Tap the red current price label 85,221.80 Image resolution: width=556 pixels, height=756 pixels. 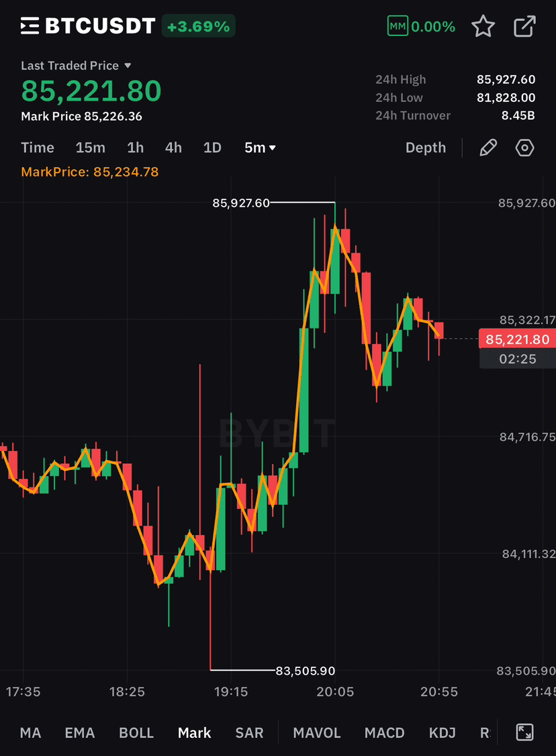point(517,340)
